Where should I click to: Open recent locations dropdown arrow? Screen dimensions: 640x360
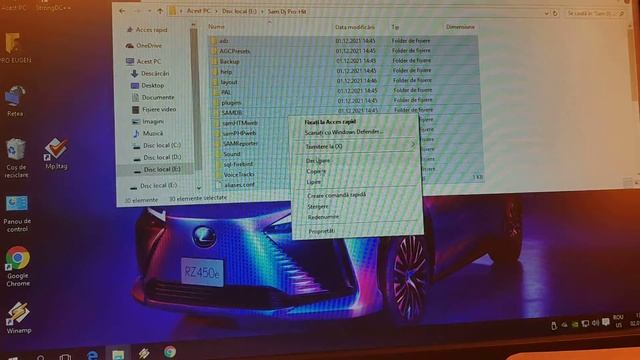(149, 11)
